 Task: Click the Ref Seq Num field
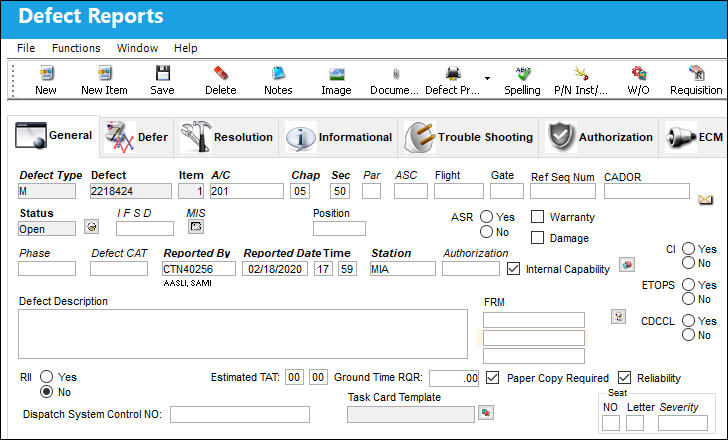pyautogui.click(x=563, y=191)
